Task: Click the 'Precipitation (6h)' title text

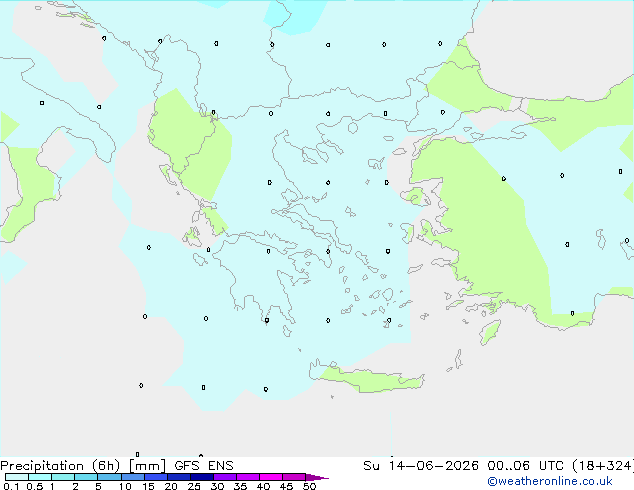Action: (x=60, y=466)
